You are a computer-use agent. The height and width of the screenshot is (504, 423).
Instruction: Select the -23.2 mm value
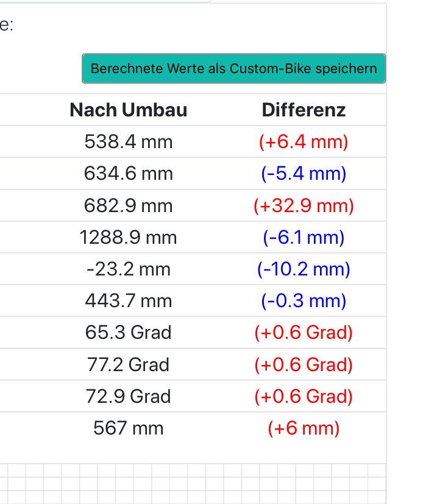[129, 269]
